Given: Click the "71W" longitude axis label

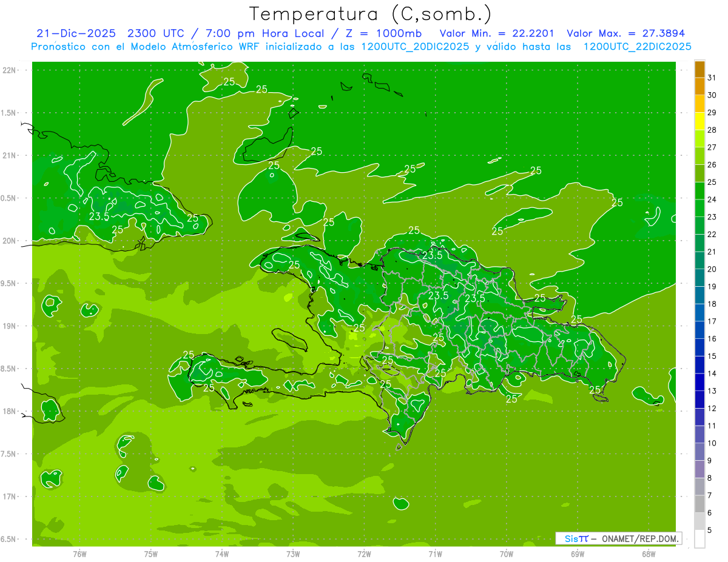Looking at the screenshot, I should coord(435,554).
